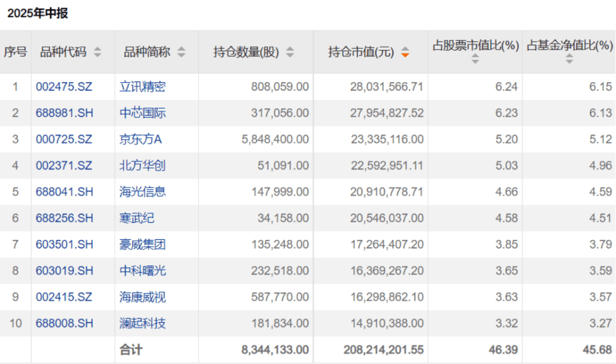The width and height of the screenshot is (616, 364).
Task: Sort by 持仓数量(股) column arrows
Action: [290, 52]
